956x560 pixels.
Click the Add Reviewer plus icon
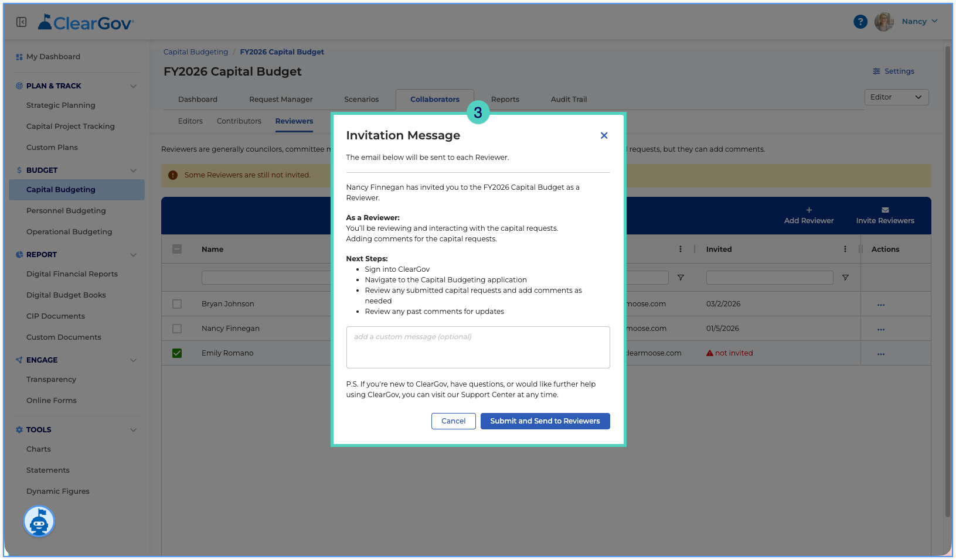tap(809, 210)
